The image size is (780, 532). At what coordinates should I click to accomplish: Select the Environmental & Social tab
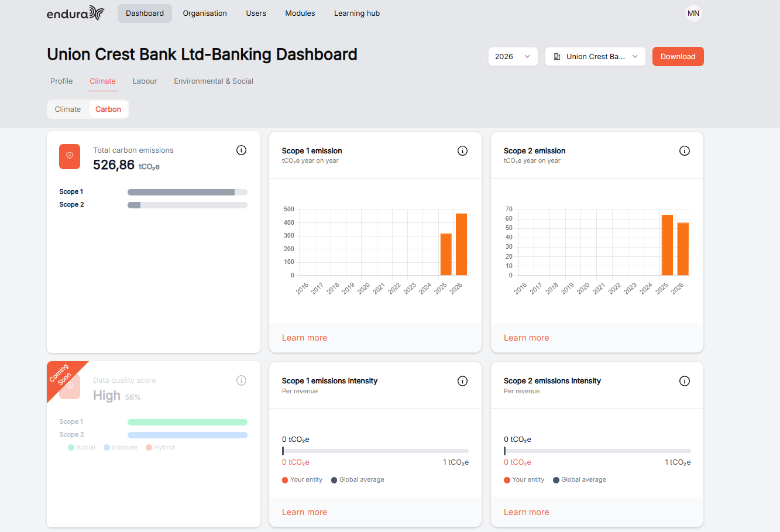click(x=214, y=81)
